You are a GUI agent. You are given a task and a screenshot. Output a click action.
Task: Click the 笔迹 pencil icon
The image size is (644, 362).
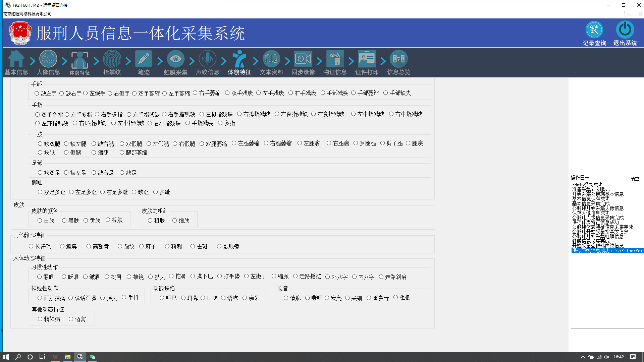tap(144, 59)
